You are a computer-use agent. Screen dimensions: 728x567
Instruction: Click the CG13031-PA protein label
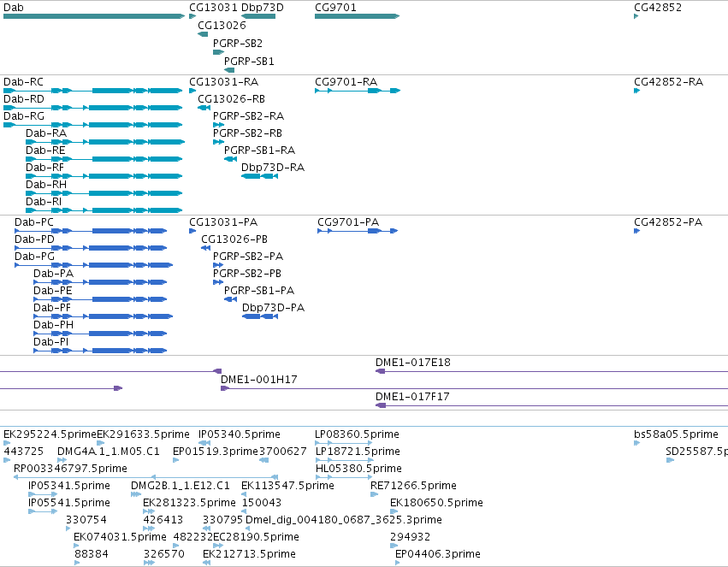point(223,222)
